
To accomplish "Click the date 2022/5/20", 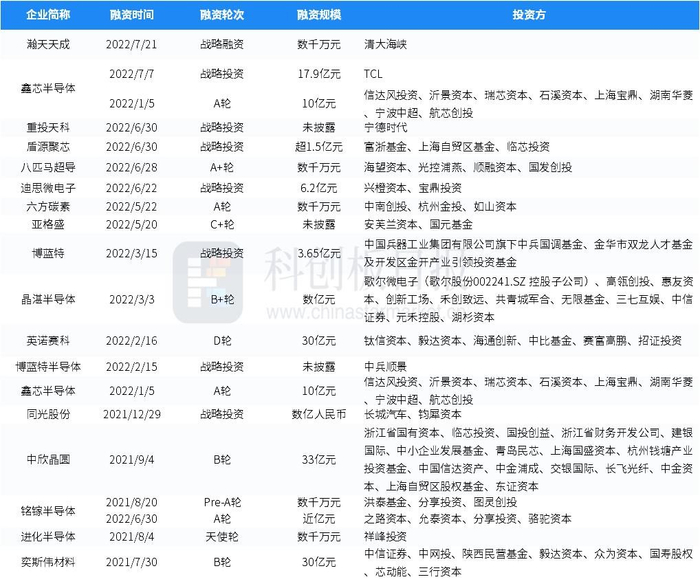I will click(x=132, y=224).
